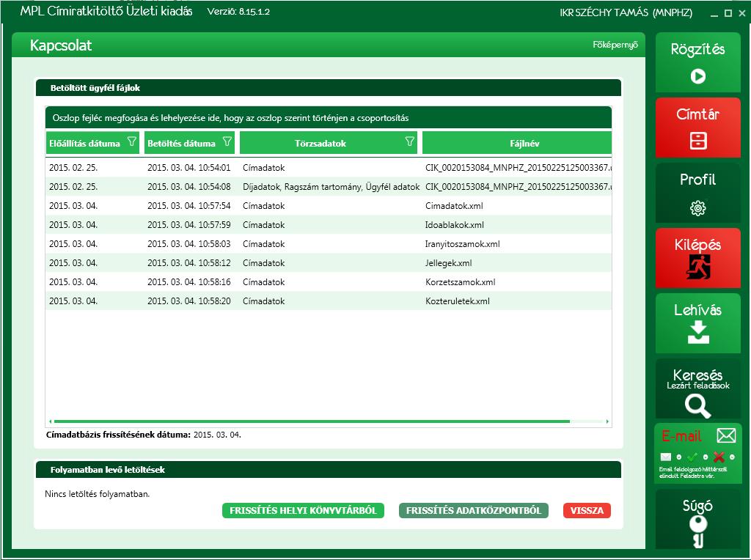Select the Jellegek.xml file name
751x560 pixels.
tap(449, 263)
